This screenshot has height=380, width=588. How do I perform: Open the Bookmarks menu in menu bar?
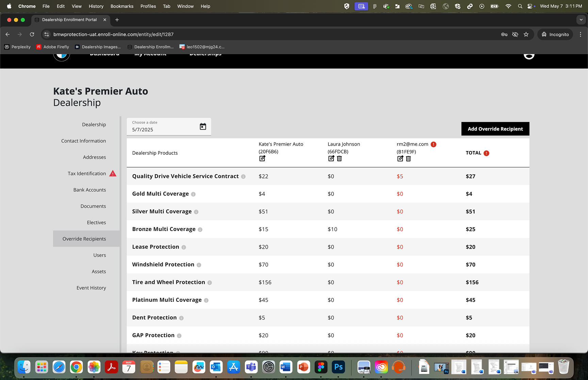tap(122, 6)
